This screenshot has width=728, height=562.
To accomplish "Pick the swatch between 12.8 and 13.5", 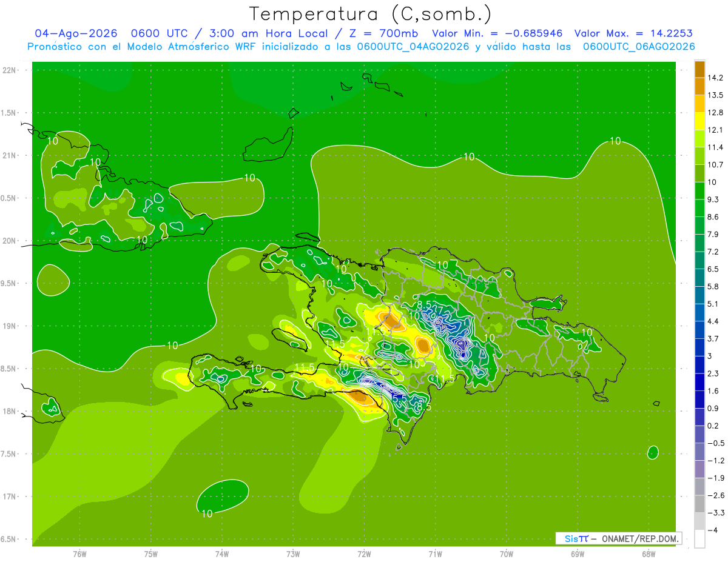I will pos(699,104).
